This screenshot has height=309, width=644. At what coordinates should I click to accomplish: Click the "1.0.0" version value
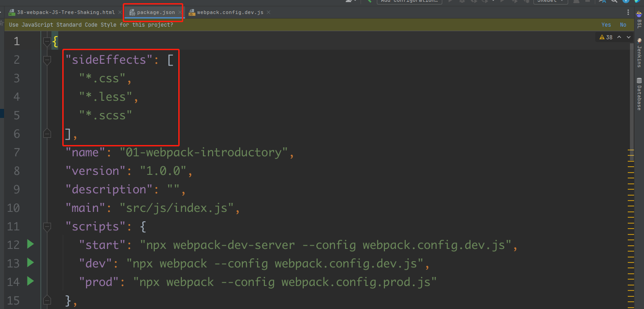tap(163, 171)
